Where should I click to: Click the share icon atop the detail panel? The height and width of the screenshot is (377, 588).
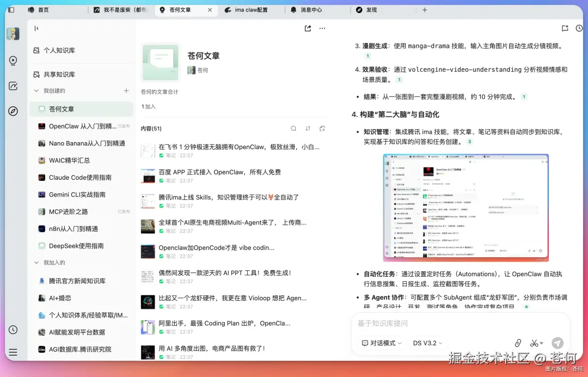click(x=307, y=28)
